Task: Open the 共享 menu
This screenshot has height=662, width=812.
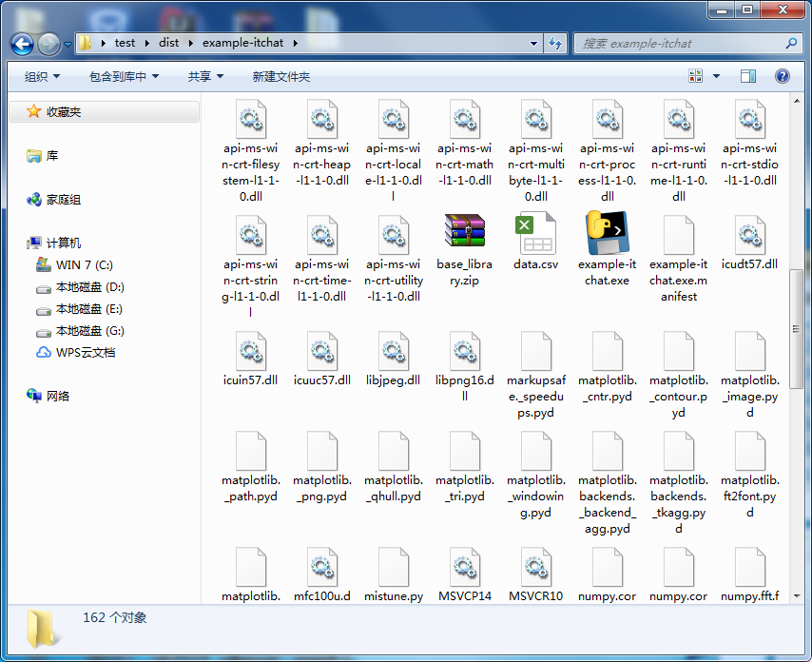Action: pyautogui.click(x=205, y=77)
